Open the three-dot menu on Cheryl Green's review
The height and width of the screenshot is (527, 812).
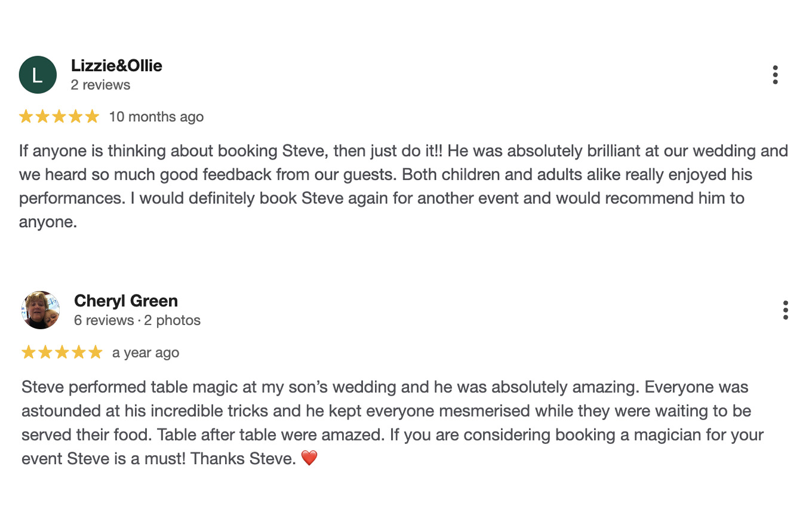[786, 310]
